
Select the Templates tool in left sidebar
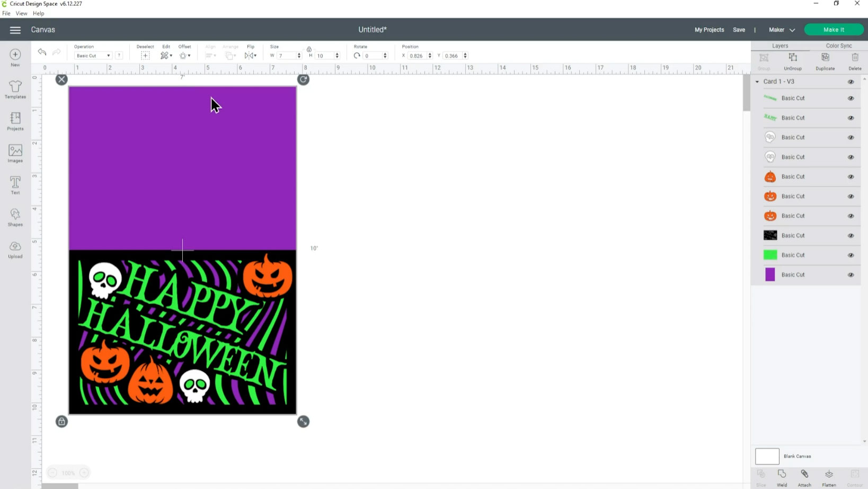point(15,89)
